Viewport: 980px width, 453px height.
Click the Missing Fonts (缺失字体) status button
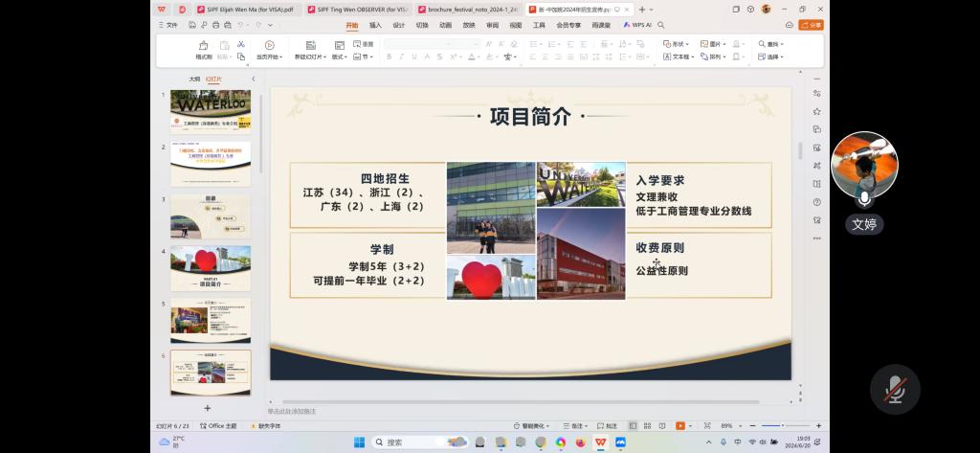coord(265,425)
